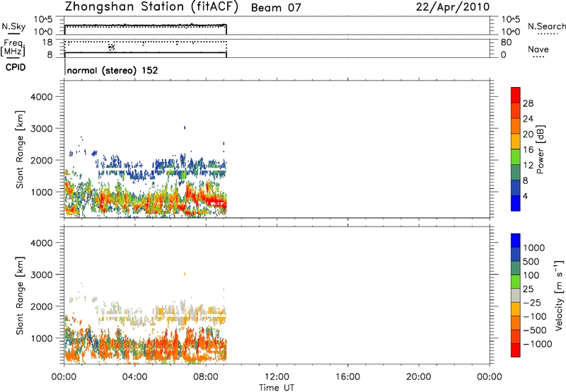
Task: Click the '4000' label on power panel
Action: [42, 97]
